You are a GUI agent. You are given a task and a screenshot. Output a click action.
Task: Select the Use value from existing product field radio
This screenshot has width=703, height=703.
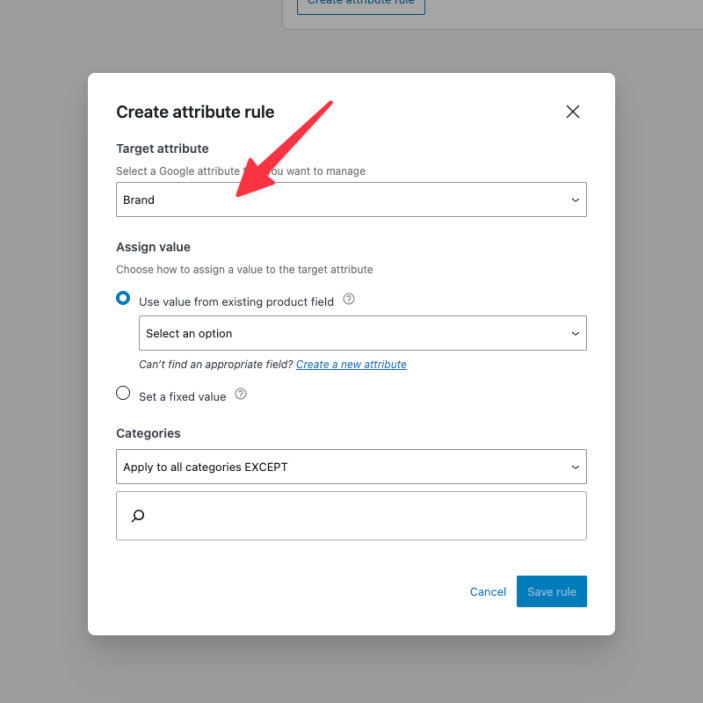click(123, 298)
